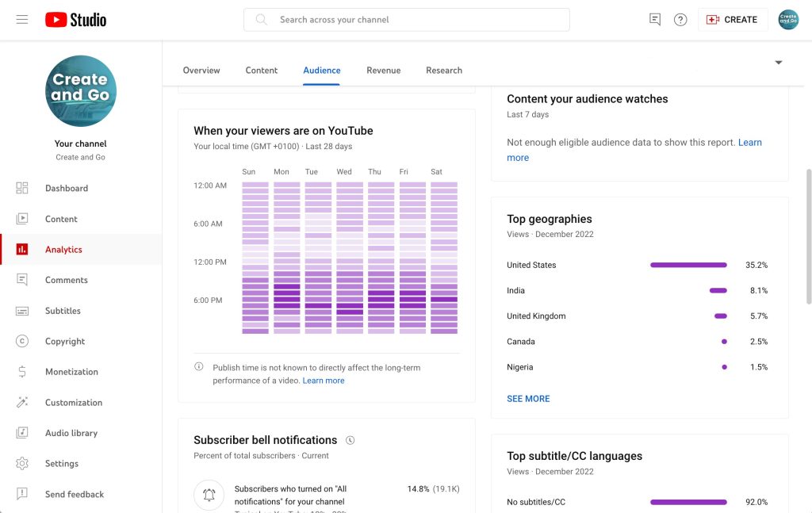Click the Learn more link about publish time
Viewport: 812px width, 513px height.
324,380
